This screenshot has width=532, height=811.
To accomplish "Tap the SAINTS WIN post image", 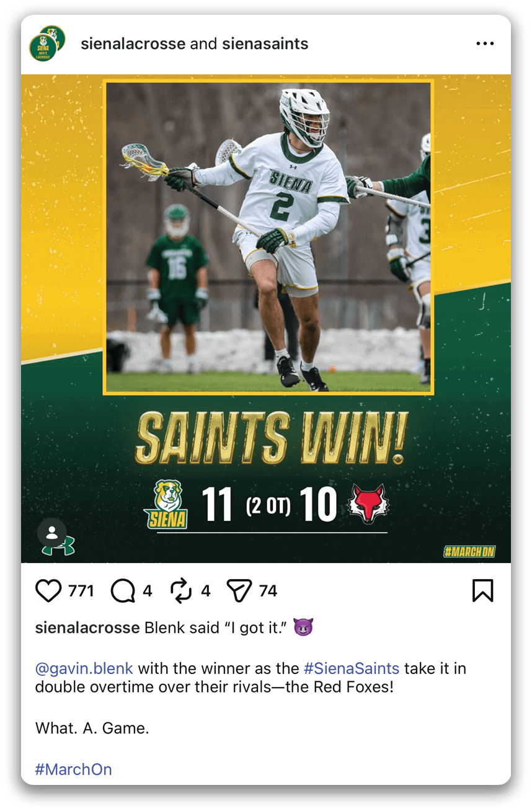I will (x=266, y=319).
